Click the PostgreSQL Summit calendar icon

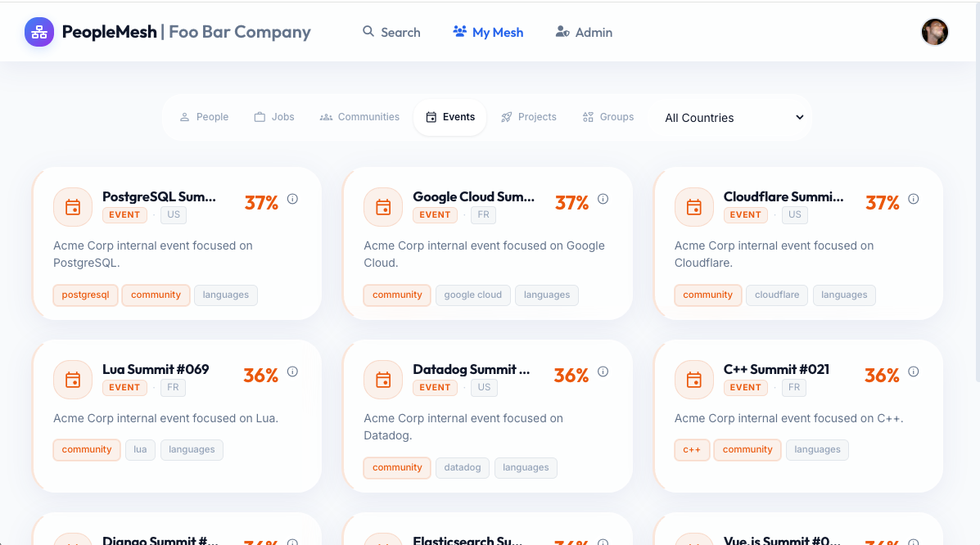tap(73, 207)
